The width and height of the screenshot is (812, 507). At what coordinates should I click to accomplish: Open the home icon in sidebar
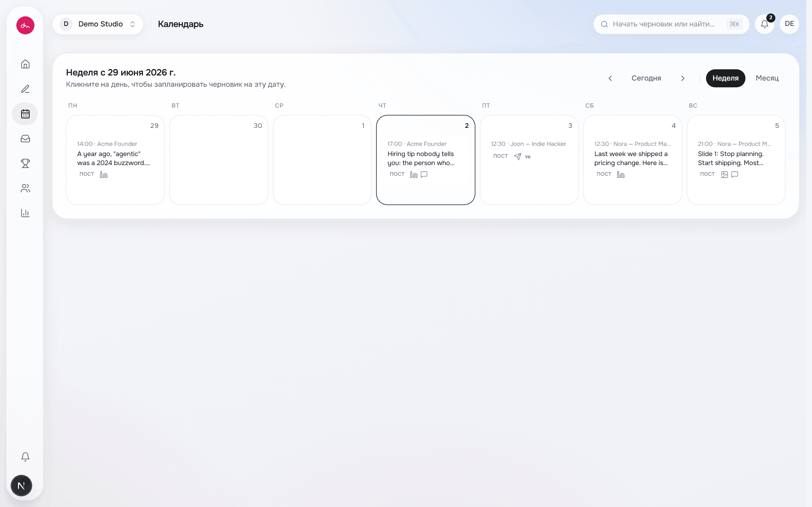(x=25, y=64)
